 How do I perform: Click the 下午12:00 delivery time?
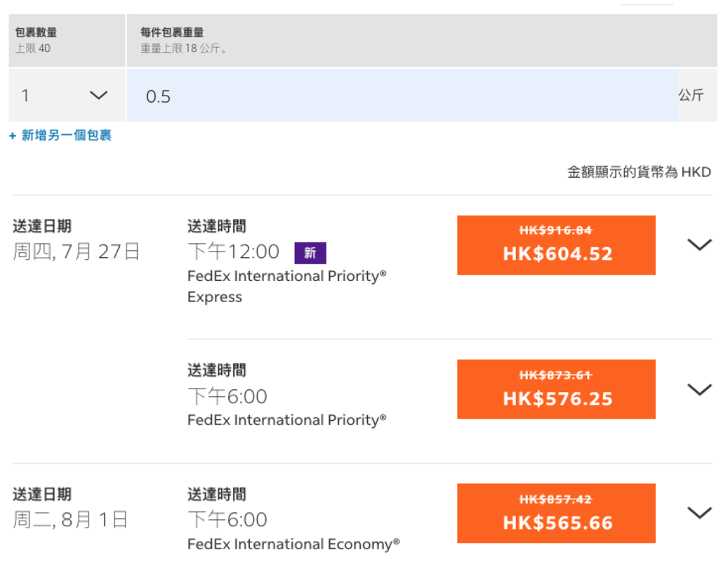tap(233, 251)
